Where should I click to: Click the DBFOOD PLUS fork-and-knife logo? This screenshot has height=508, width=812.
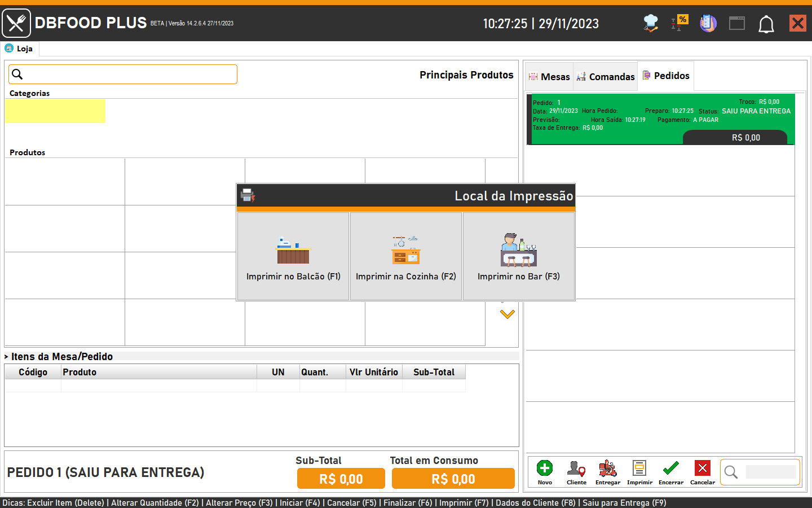click(x=16, y=23)
